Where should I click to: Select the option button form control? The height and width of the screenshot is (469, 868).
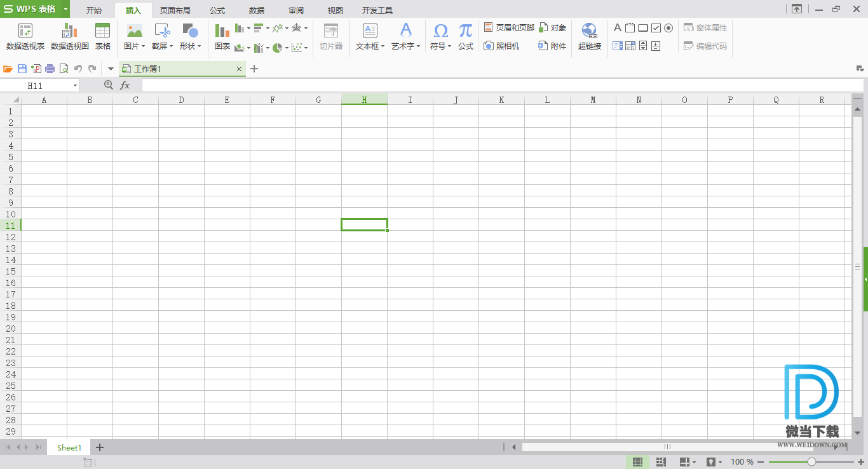pos(668,28)
